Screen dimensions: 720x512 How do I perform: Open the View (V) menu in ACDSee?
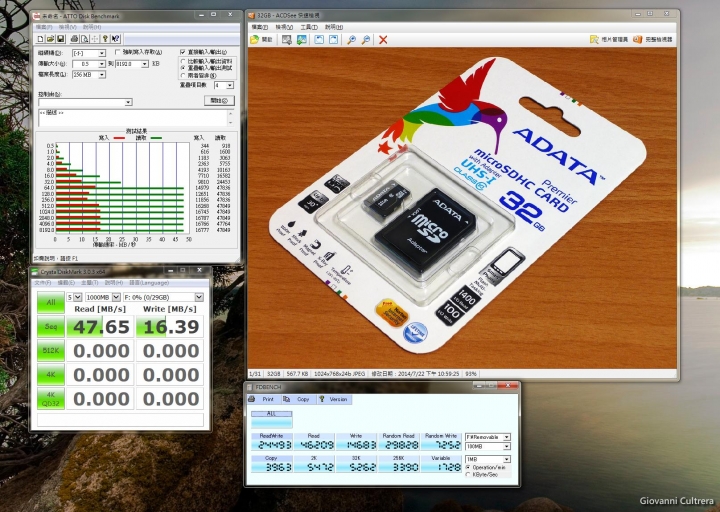tap(284, 27)
